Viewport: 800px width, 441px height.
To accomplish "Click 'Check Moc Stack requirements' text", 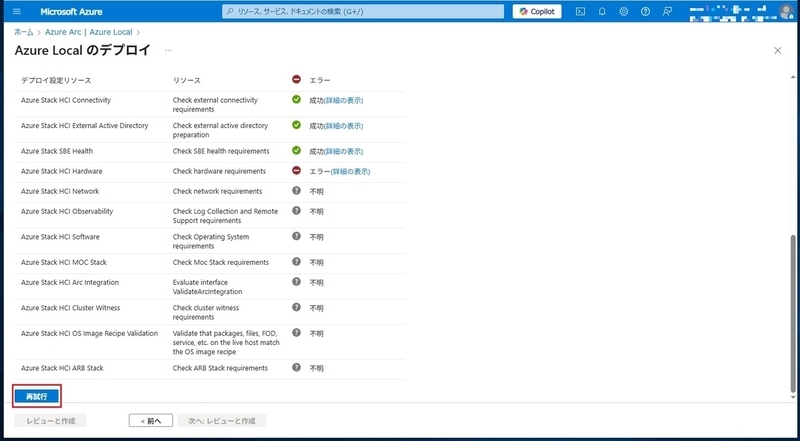I will [220, 262].
